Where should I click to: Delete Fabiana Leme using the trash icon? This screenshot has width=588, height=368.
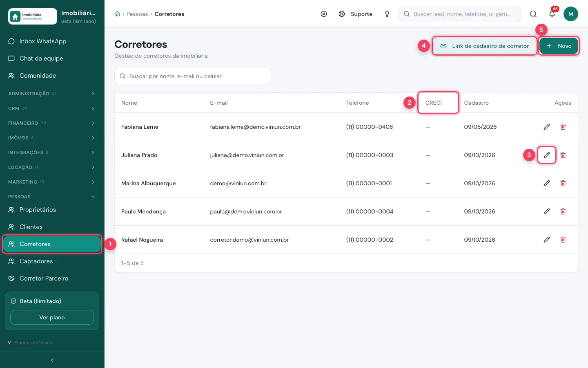tap(563, 127)
